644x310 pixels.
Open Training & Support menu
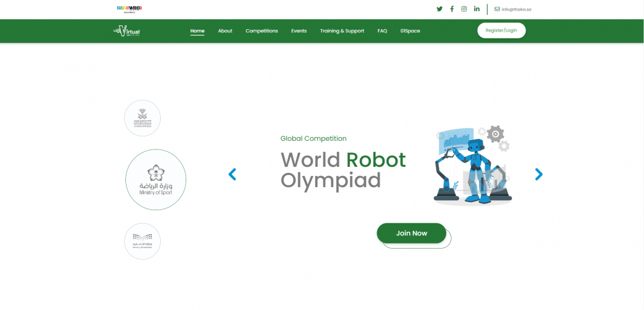coord(342,31)
